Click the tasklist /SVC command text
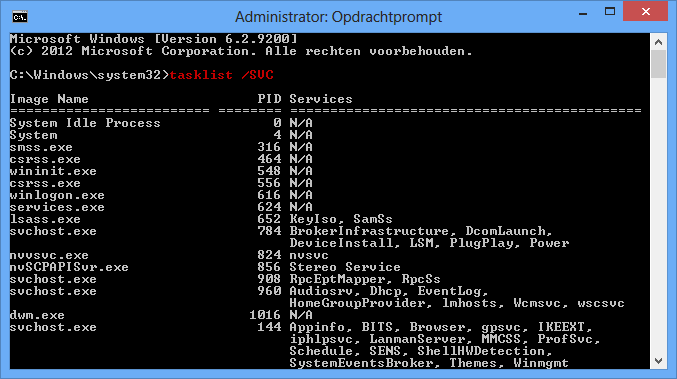The width and height of the screenshot is (677, 379). [221, 75]
